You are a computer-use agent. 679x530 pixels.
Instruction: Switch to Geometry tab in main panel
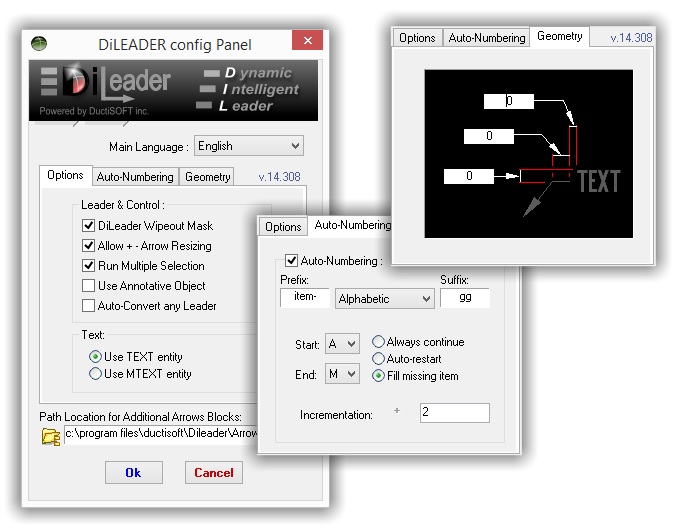(x=207, y=177)
